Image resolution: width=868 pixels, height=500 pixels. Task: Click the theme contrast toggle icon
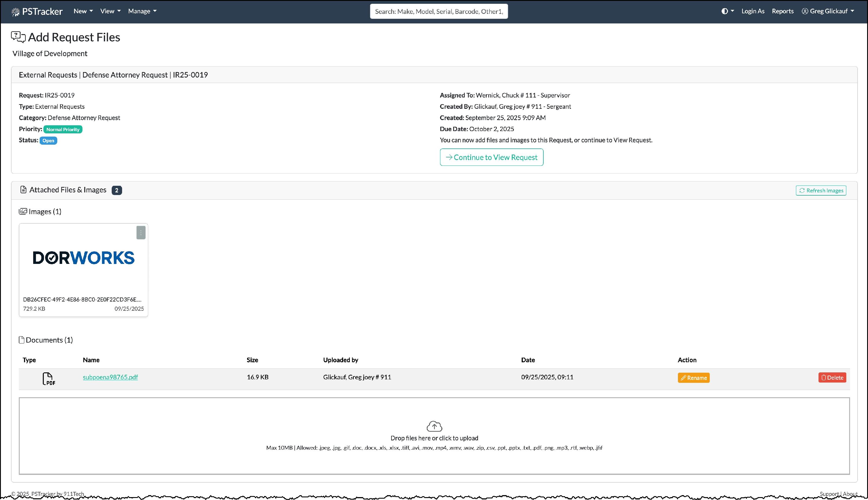(724, 11)
